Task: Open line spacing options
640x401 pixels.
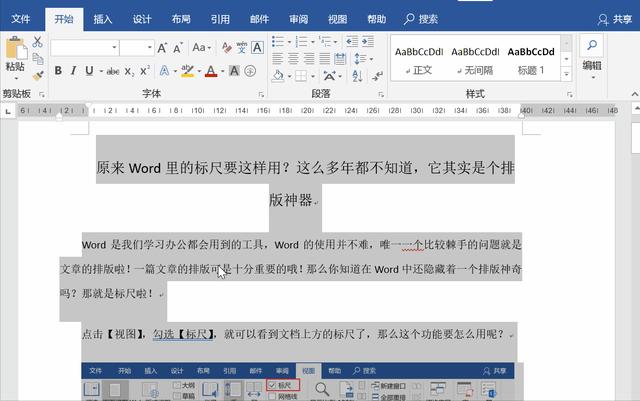Action: point(363,59)
